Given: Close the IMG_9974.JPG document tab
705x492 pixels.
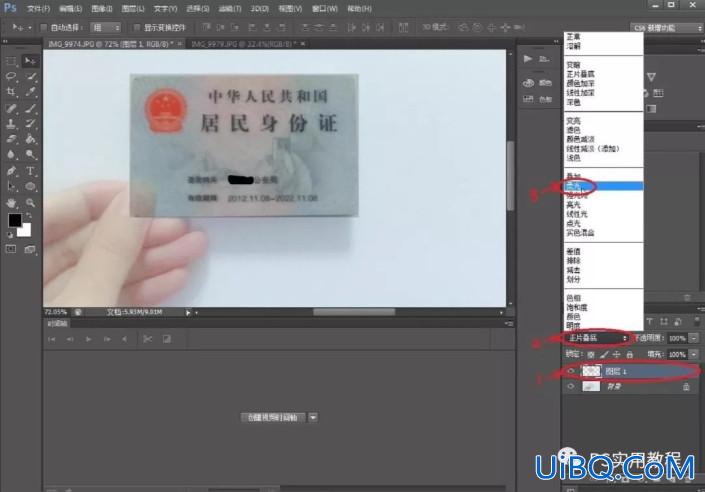Looking at the screenshot, I should 180,44.
